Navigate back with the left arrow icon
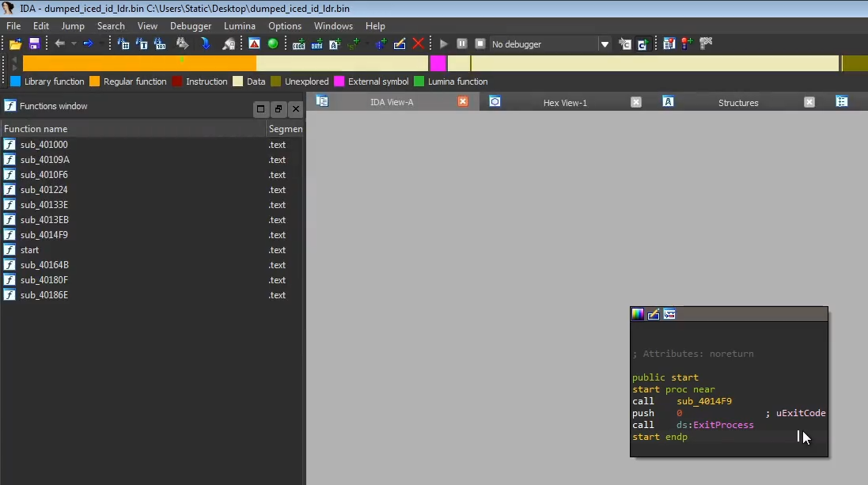This screenshot has width=868, height=485. tap(61, 44)
